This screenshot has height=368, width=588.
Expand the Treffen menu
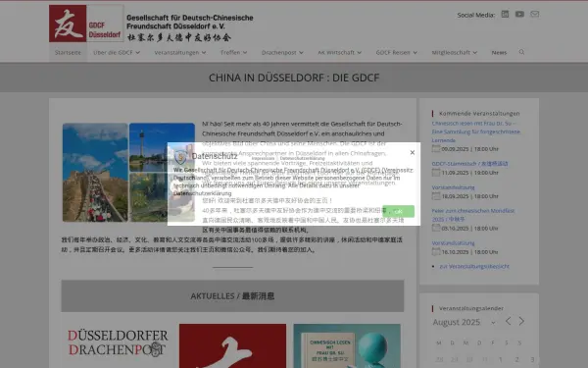(233, 53)
